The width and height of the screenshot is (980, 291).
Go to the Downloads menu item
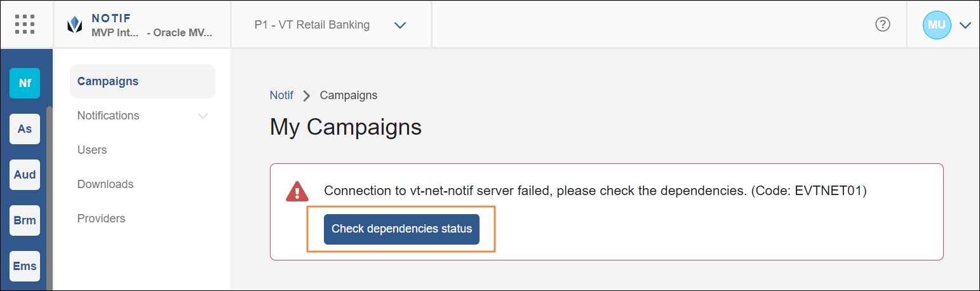pos(105,184)
